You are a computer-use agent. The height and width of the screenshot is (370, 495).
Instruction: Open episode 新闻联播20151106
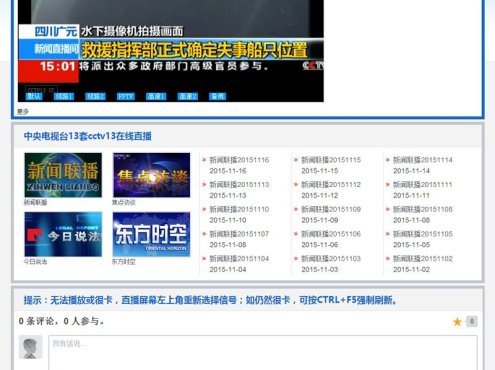(331, 234)
